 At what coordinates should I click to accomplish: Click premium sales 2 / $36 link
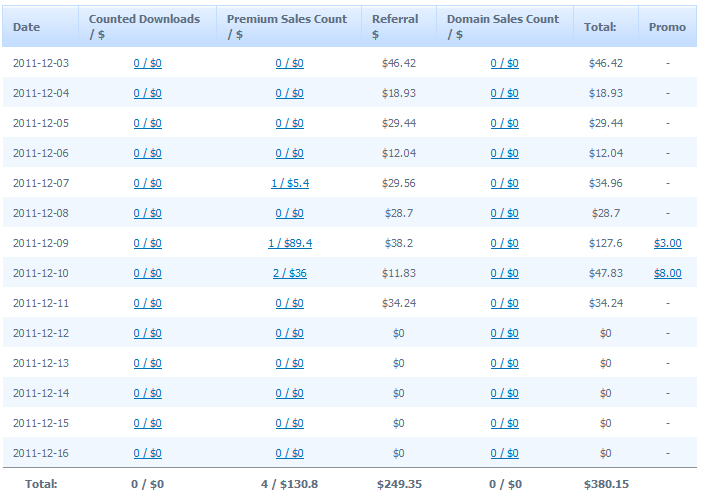tap(289, 273)
